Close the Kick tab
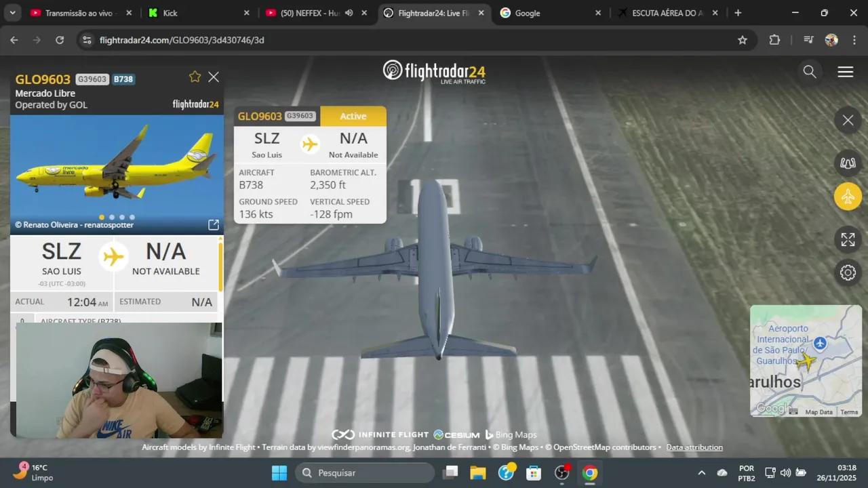The image size is (868, 488). (x=246, y=13)
